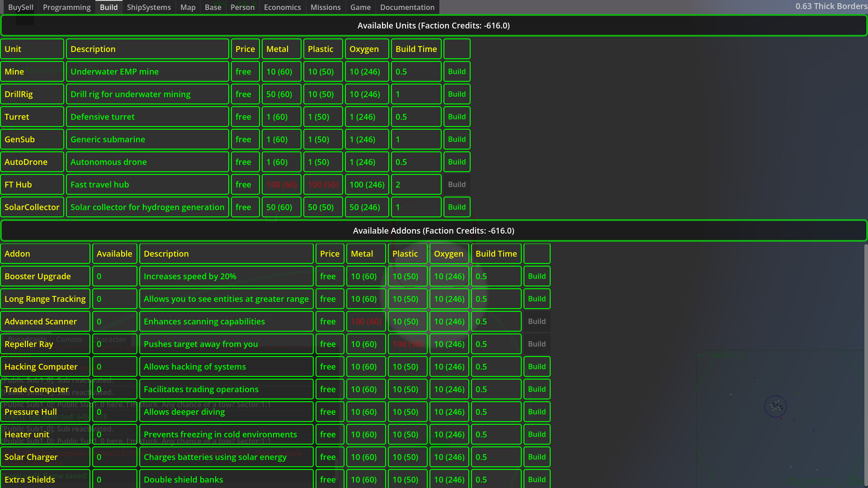868x488 pixels.
Task: Click the addons list vertical scrollbar
Action: click(865, 365)
